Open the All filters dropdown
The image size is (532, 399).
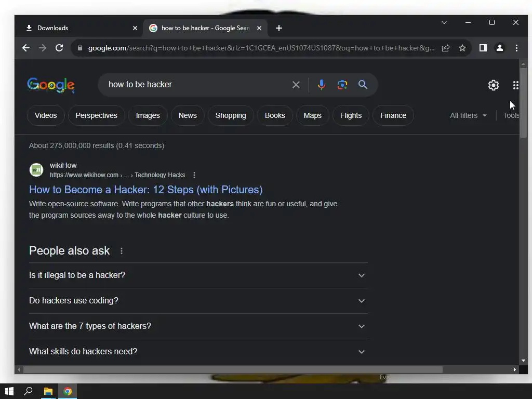tap(468, 116)
